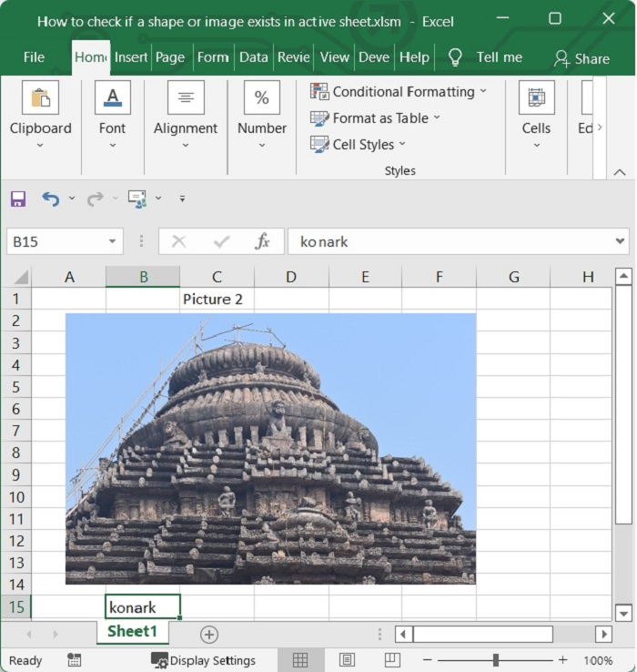Screen dimensions: 637x672
Task: Expand the Clipboard group dropdown
Action: 40,146
